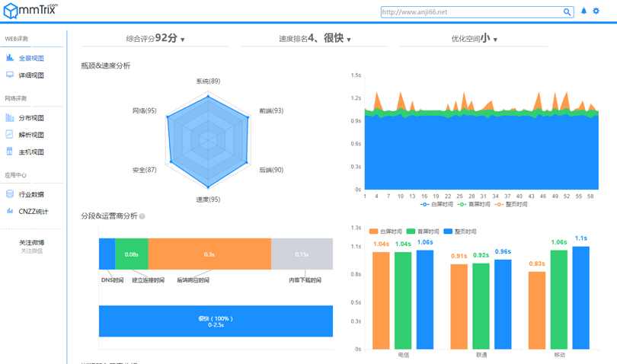Click the 详细视图 monitor icon
Image resolution: width=617 pixels, height=364 pixels.
(x=10, y=75)
